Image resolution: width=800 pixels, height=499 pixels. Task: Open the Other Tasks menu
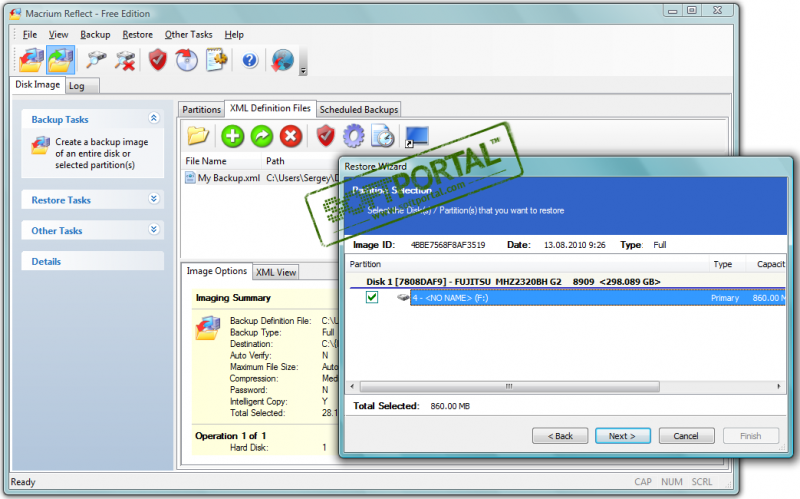coord(188,35)
